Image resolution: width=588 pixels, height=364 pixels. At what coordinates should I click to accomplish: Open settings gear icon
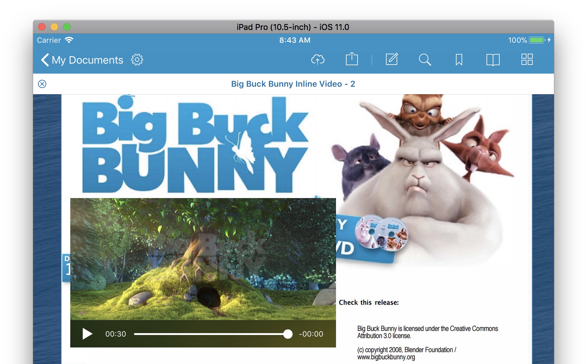[x=137, y=60]
